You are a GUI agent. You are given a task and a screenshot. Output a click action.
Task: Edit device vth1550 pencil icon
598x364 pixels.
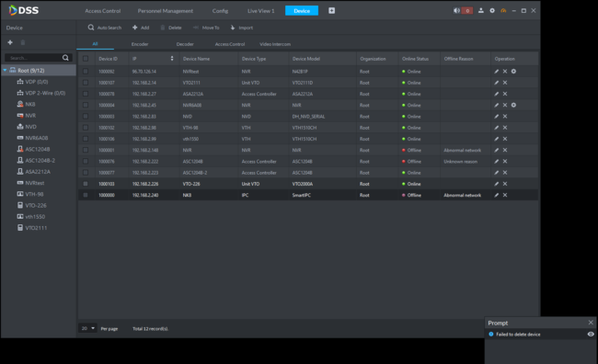497,139
